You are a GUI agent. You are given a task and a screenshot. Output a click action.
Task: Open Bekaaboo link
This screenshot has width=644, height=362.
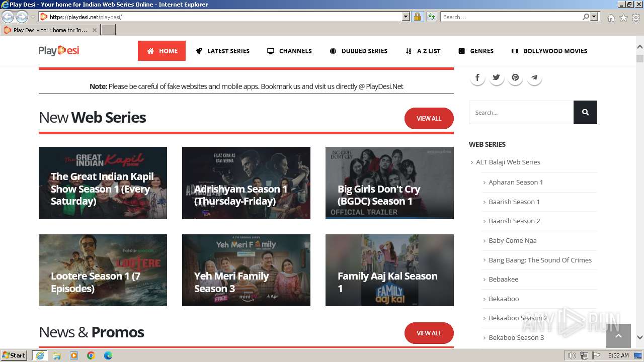[504, 299]
